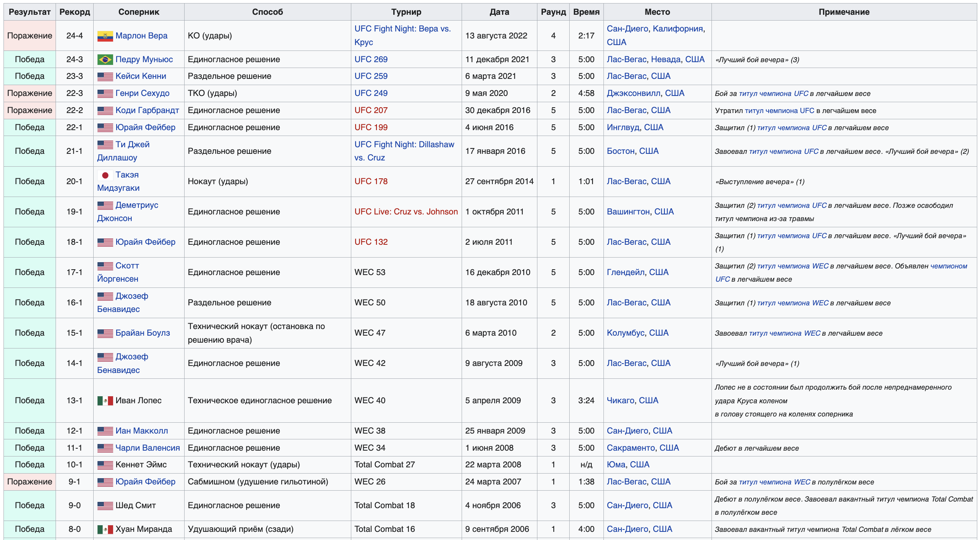Open the Такэя Мидзугаки link

pyautogui.click(x=119, y=181)
